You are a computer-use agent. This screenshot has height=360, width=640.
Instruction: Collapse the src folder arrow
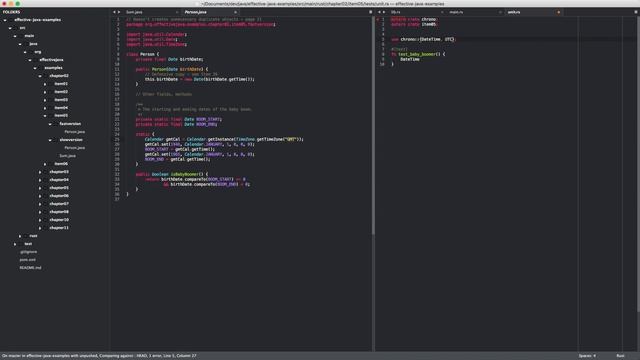click(10, 28)
